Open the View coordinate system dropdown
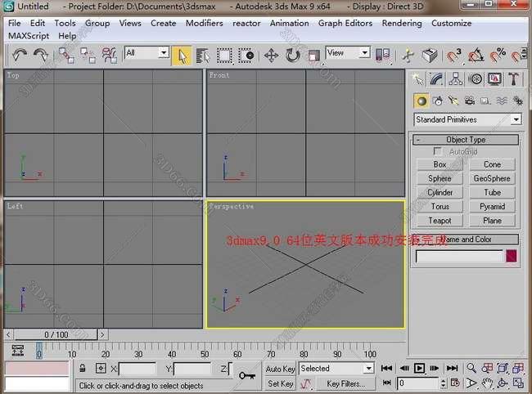The height and width of the screenshot is (394, 532). coord(347,52)
